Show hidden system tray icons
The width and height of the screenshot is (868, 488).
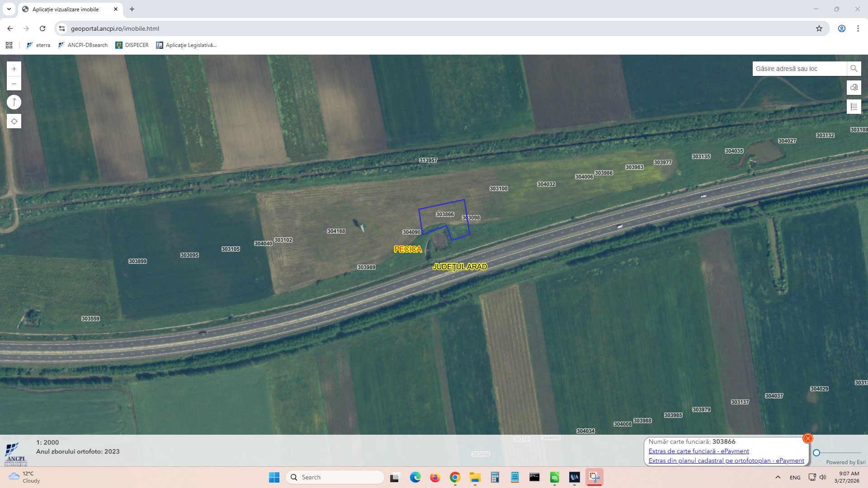(x=778, y=477)
